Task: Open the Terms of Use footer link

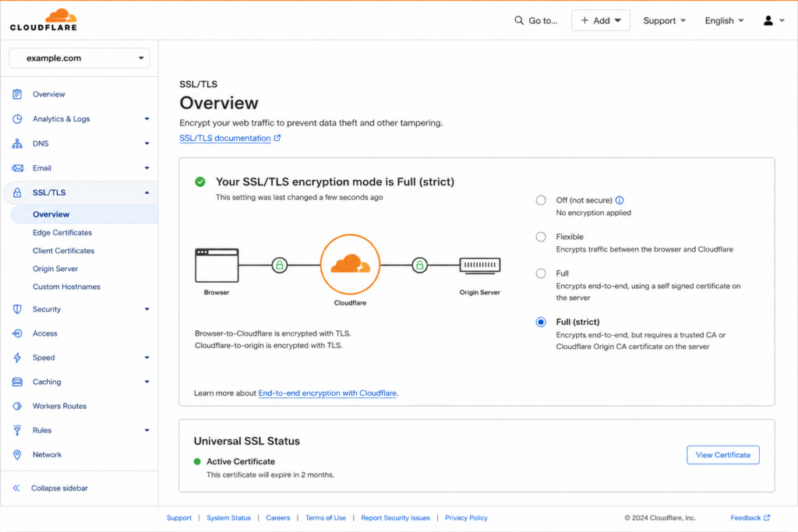Action: [x=325, y=518]
